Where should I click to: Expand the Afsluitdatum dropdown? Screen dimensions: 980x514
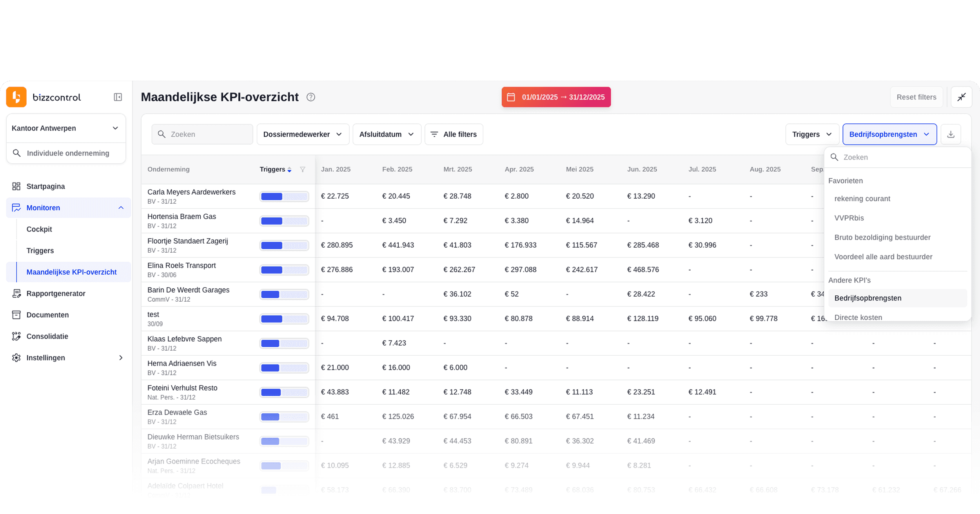[x=387, y=134]
